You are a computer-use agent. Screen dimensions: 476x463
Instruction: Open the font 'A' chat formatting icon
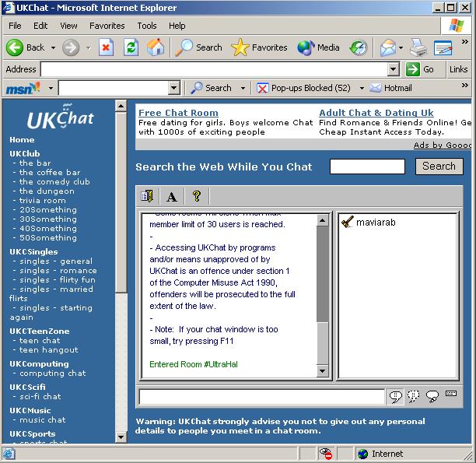(172, 197)
